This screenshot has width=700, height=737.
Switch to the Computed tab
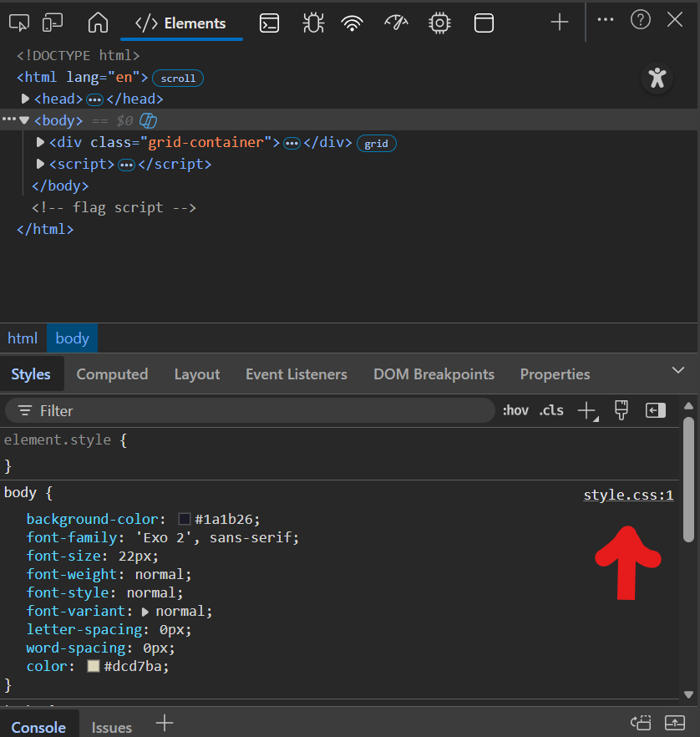112,374
